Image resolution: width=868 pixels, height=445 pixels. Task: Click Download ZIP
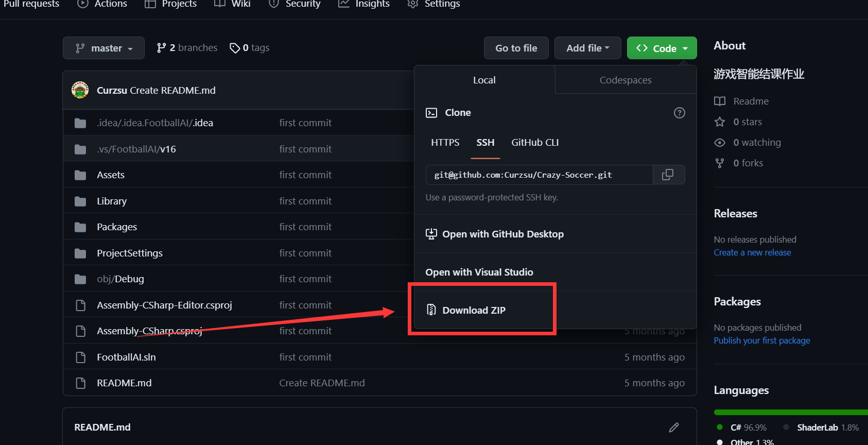(x=474, y=310)
